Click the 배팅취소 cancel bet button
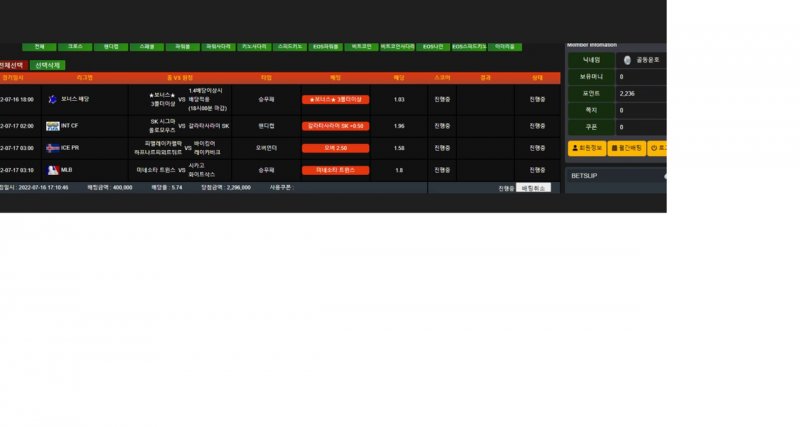 click(532, 188)
